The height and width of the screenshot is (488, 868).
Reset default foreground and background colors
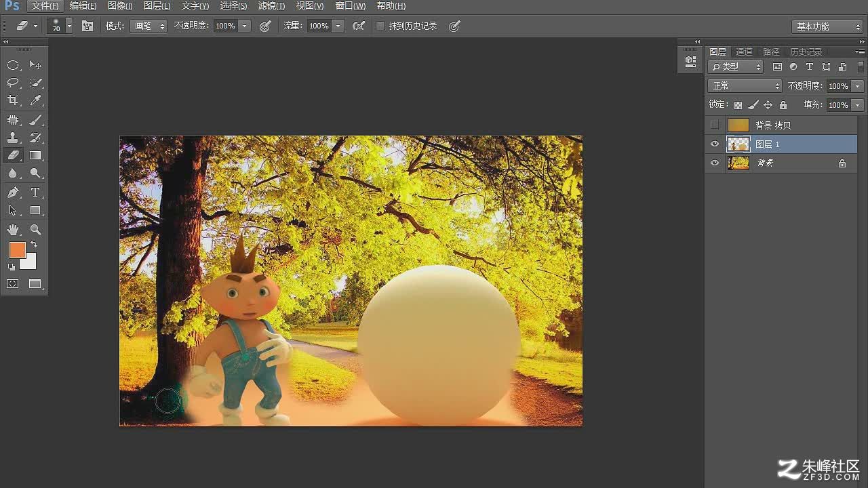pos(12,267)
